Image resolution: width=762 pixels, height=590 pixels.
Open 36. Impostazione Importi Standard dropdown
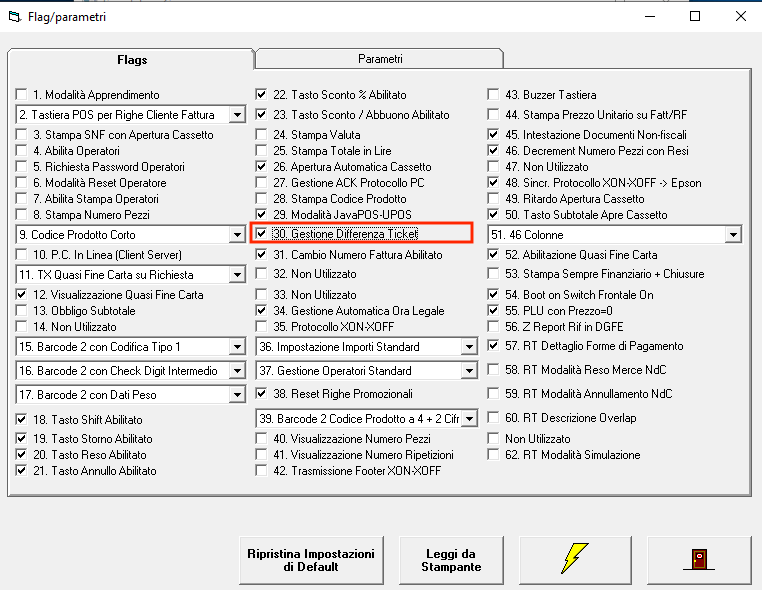469,347
